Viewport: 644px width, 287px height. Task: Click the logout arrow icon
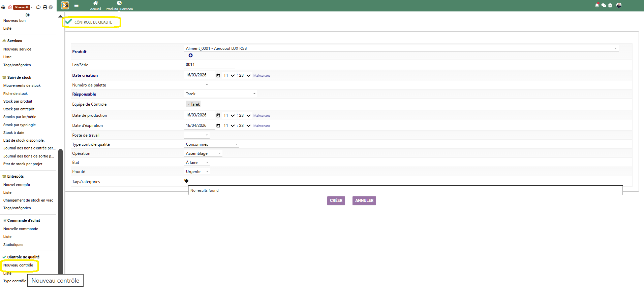28,15
